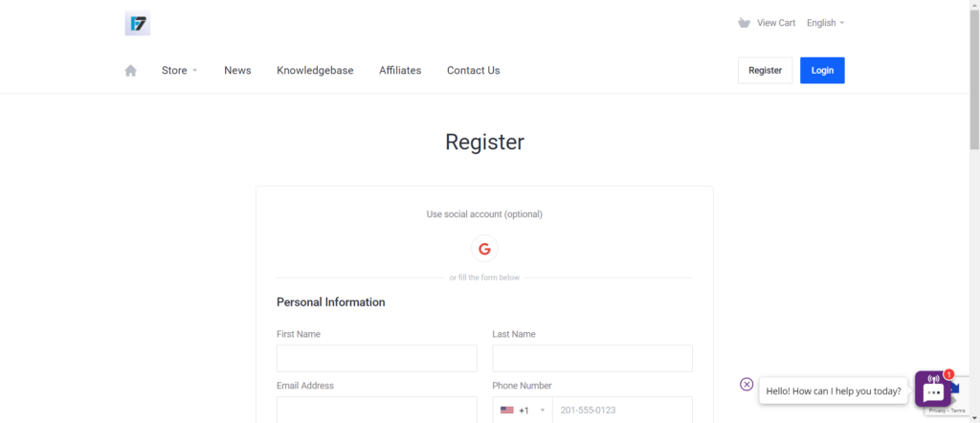Focus the First Name field
980x423 pixels.
click(x=376, y=358)
